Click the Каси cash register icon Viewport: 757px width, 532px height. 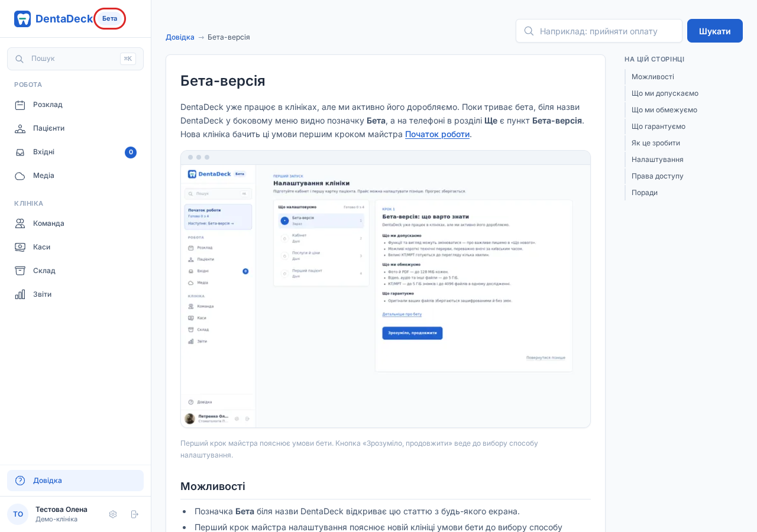(20, 247)
